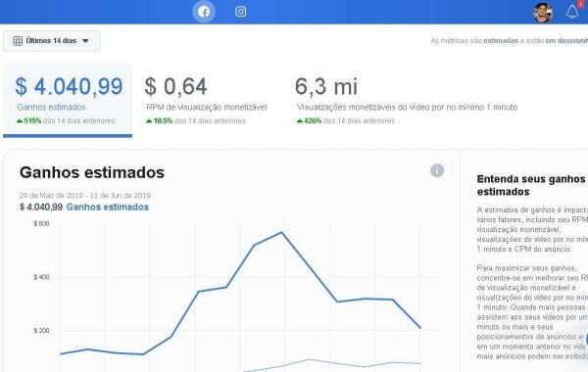Click the $ 4.040,99 earnings value

coord(69,86)
